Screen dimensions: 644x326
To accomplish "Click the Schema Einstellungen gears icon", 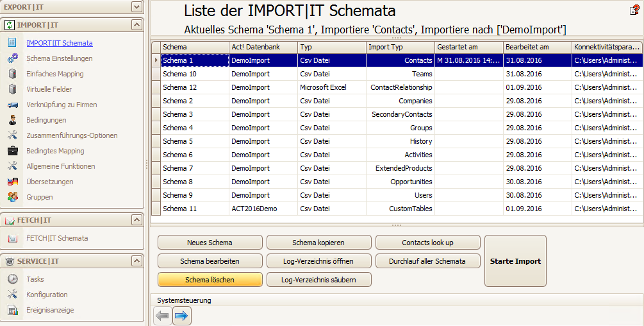I will 12,58.
